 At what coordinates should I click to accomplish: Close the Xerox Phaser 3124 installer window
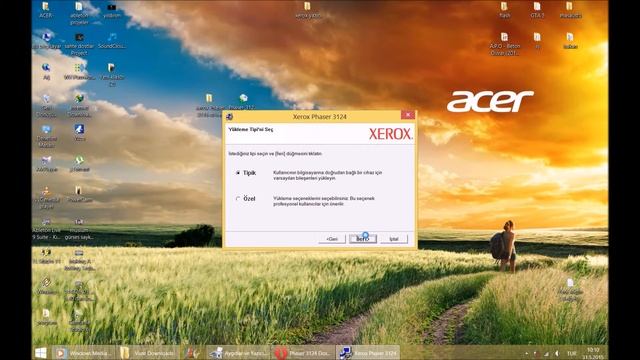point(407,115)
